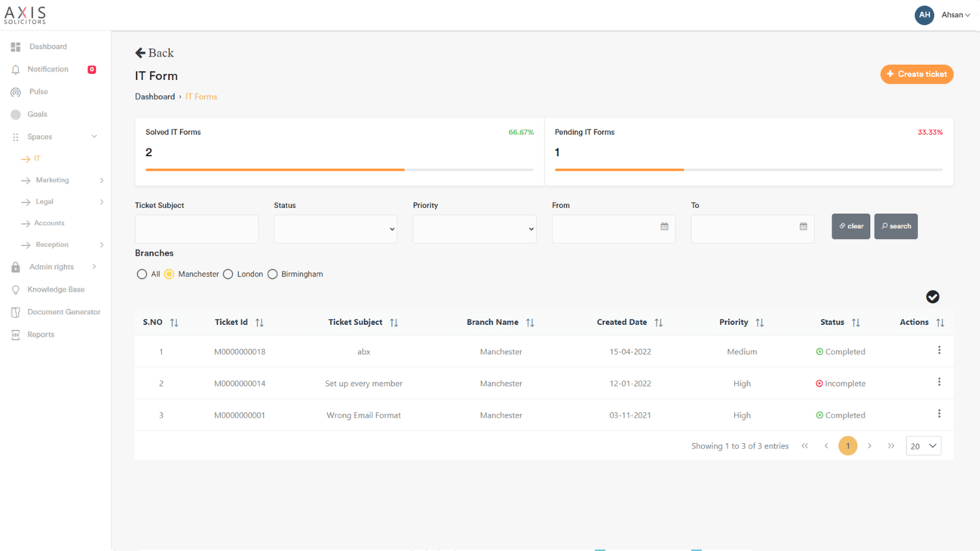This screenshot has height=551, width=980.
Task: Click the Create ticket button
Action: tap(917, 75)
